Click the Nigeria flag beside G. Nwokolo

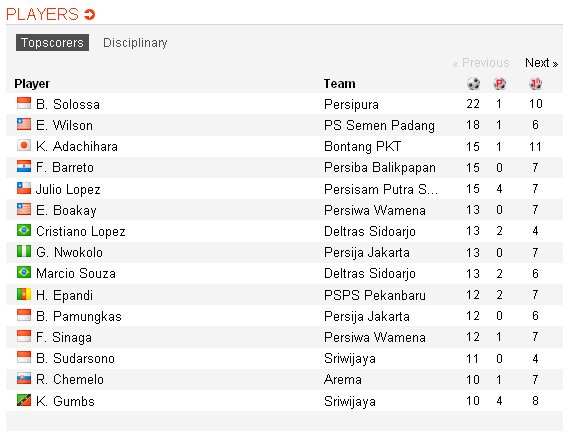(x=24, y=251)
